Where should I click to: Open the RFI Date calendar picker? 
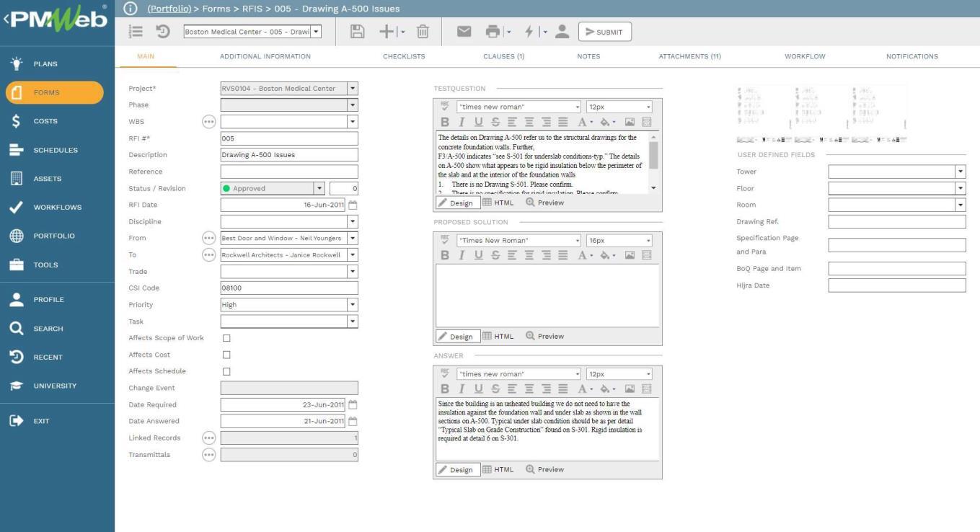(353, 205)
